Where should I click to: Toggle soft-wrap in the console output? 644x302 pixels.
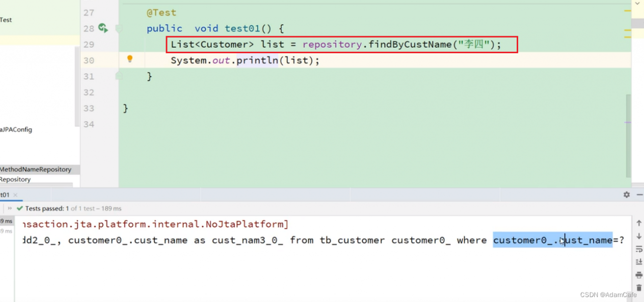(x=639, y=249)
